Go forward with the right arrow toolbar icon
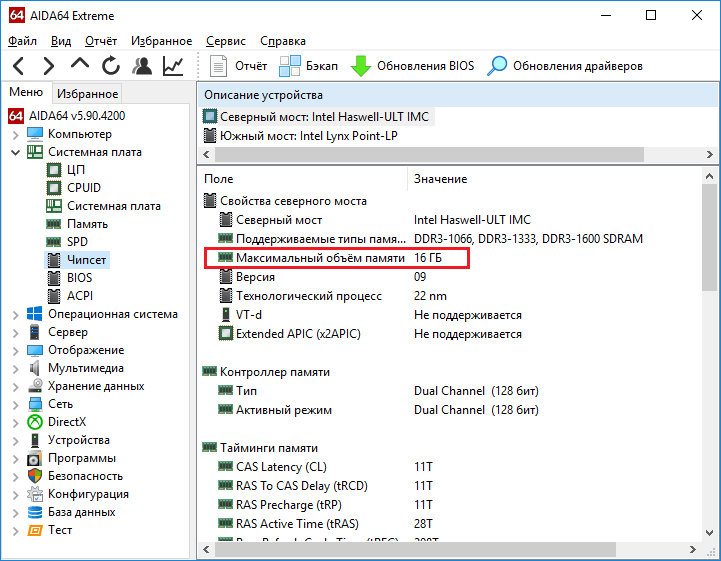This screenshot has width=721, height=561. 49,66
